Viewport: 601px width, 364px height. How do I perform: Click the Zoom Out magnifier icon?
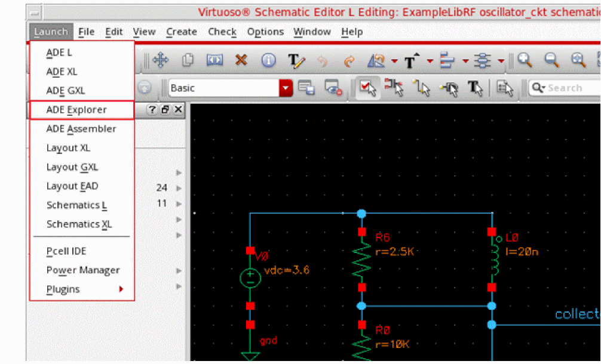[x=551, y=60]
